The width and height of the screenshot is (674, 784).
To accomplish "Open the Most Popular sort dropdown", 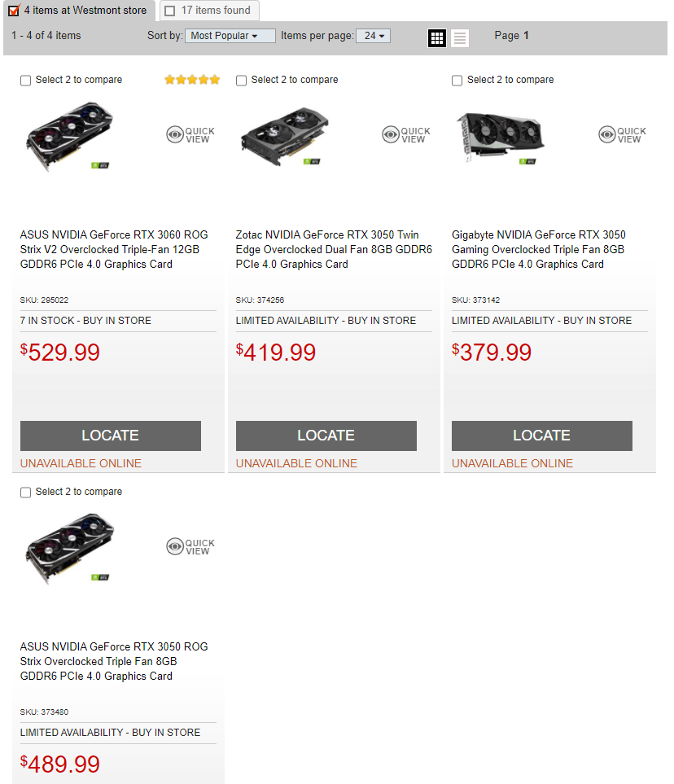I will click(230, 36).
